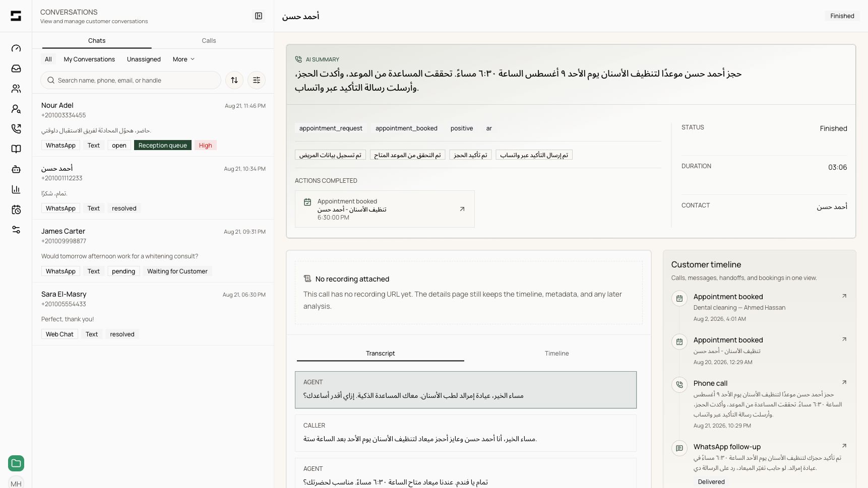
Task: Filter by My Conversations
Action: coord(89,59)
